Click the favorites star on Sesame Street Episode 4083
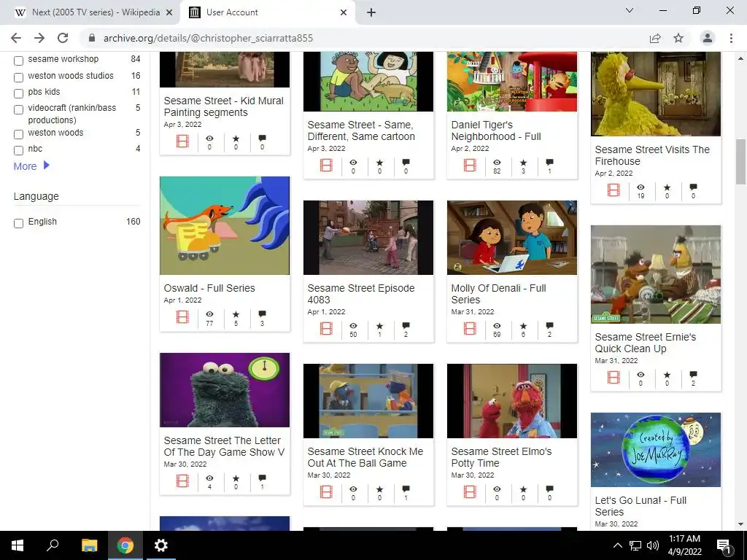The width and height of the screenshot is (747, 560). point(379,326)
